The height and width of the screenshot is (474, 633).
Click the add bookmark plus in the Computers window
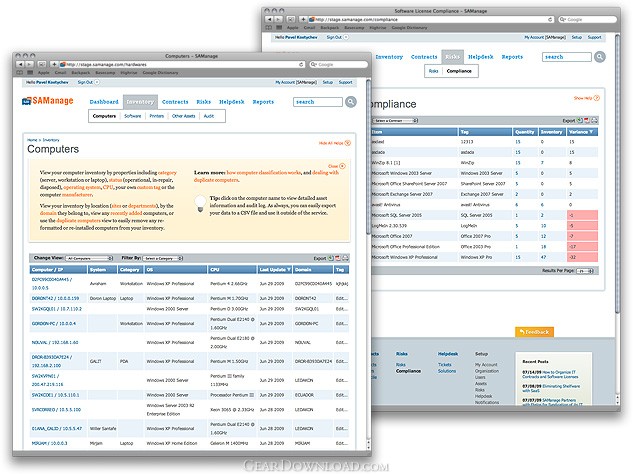(x=54, y=64)
